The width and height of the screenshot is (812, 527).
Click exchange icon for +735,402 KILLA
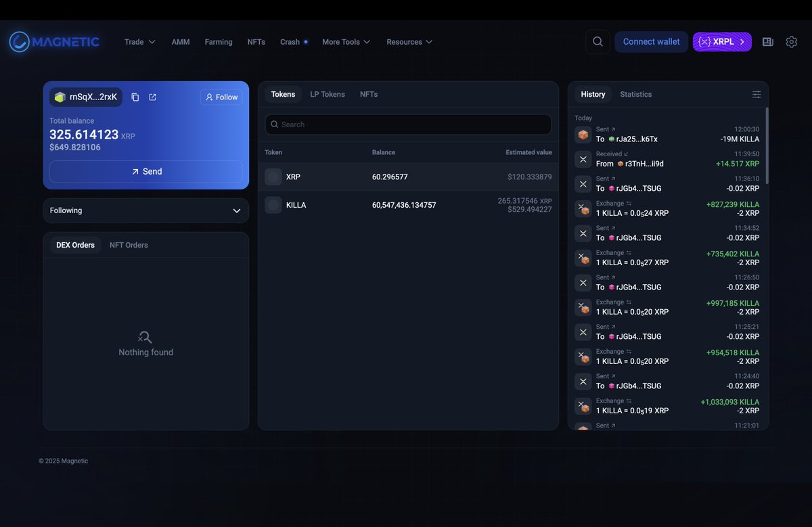pyautogui.click(x=583, y=258)
